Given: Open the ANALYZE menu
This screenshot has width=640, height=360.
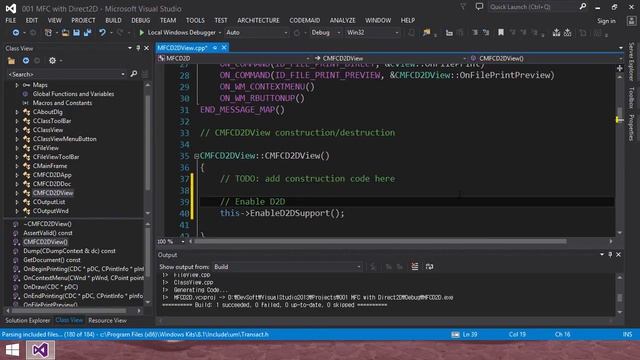Looking at the screenshot, I should (342, 20).
